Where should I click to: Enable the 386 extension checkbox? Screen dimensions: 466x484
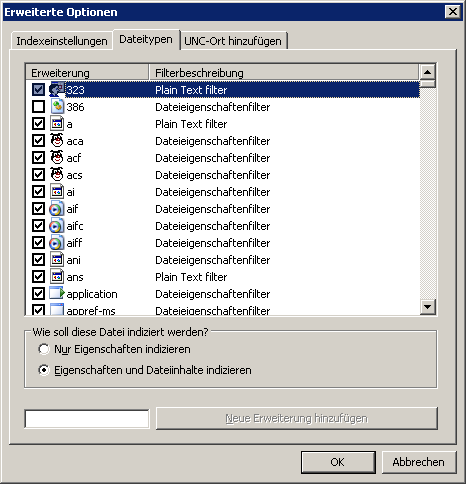(38, 107)
